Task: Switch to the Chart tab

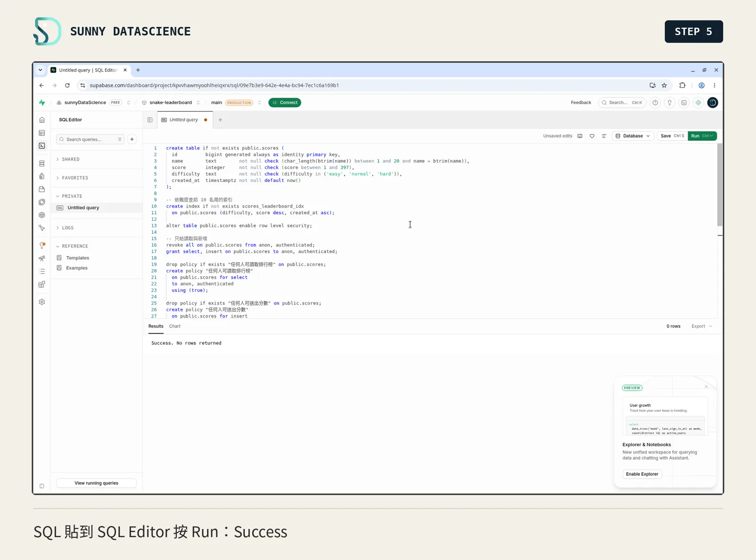Action: click(x=175, y=327)
